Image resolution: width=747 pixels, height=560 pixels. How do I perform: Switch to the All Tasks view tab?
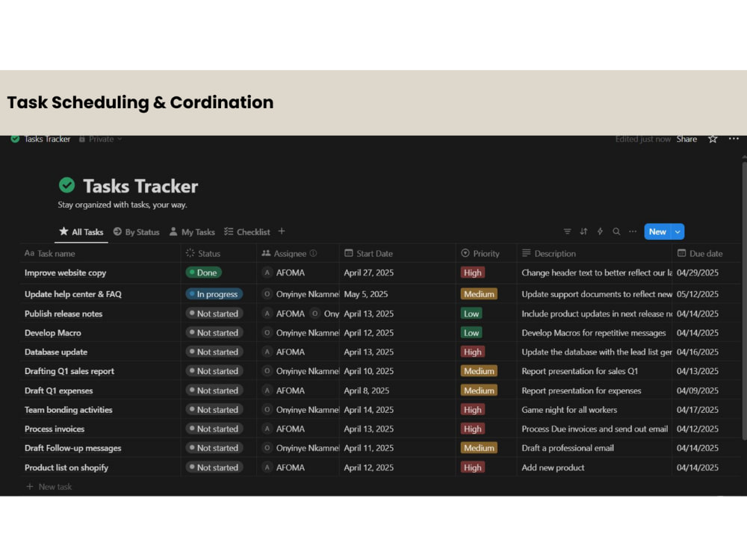tap(81, 232)
